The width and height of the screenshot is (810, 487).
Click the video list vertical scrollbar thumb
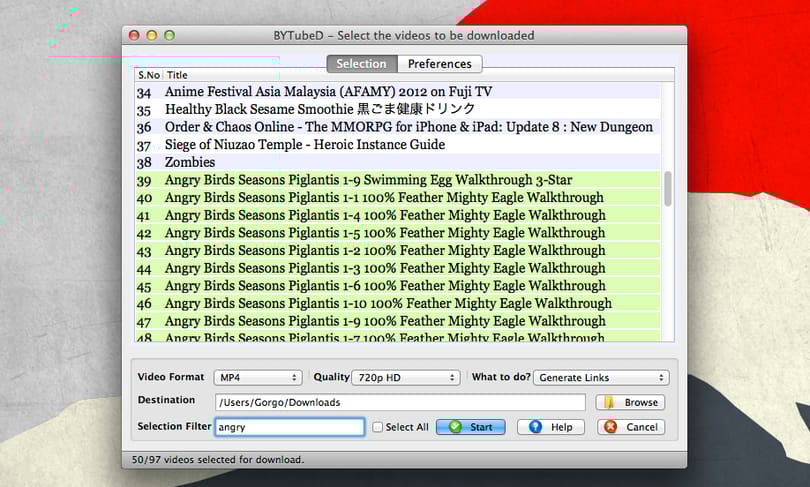click(x=668, y=189)
